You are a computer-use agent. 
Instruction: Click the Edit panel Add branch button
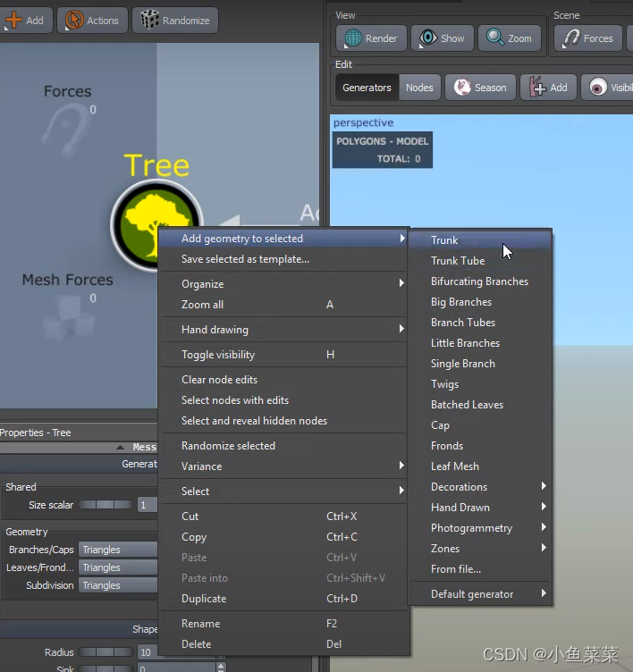[548, 88]
